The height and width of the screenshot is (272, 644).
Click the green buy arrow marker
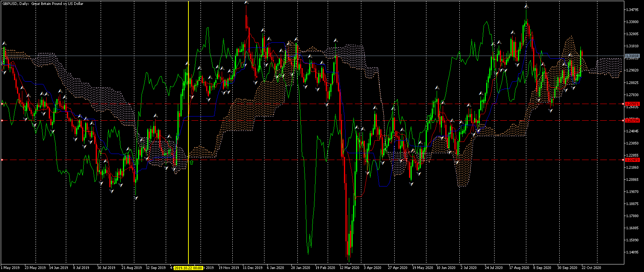[x=191, y=162]
